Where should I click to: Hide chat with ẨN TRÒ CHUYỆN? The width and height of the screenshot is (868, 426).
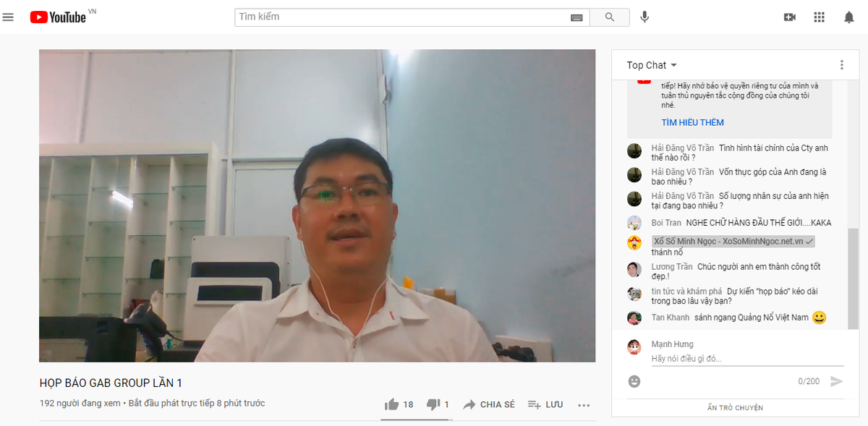[x=735, y=408]
